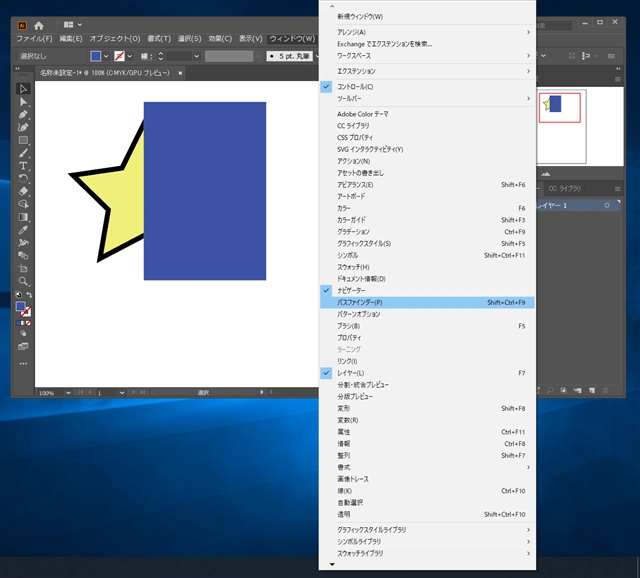Select the Direct Selection tool
The height and width of the screenshot is (578, 640).
(x=23, y=102)
